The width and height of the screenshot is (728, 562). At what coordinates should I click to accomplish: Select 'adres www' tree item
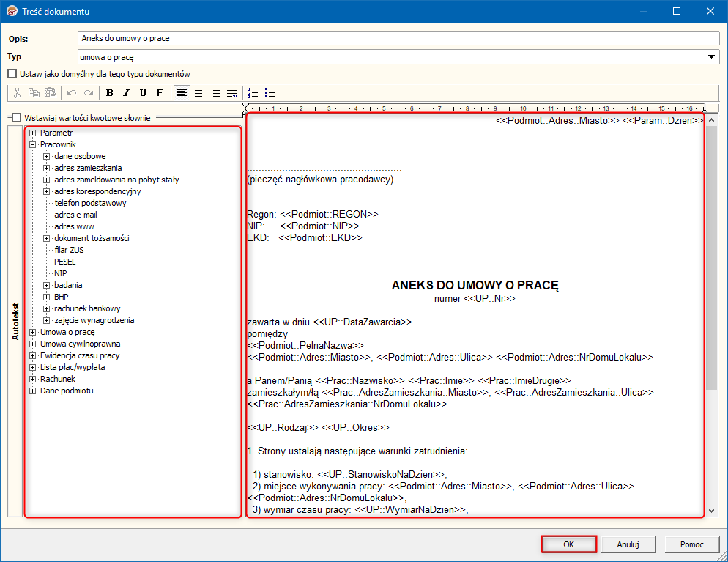tap(74, 226)
